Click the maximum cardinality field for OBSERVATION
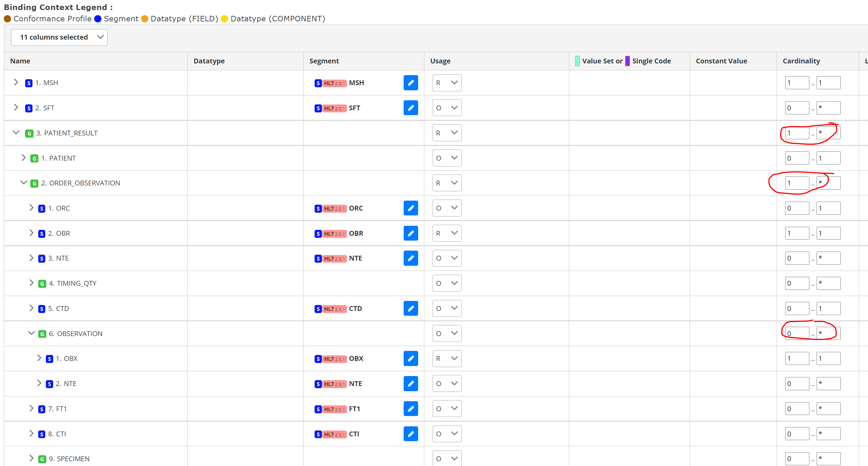 point(828,333)
